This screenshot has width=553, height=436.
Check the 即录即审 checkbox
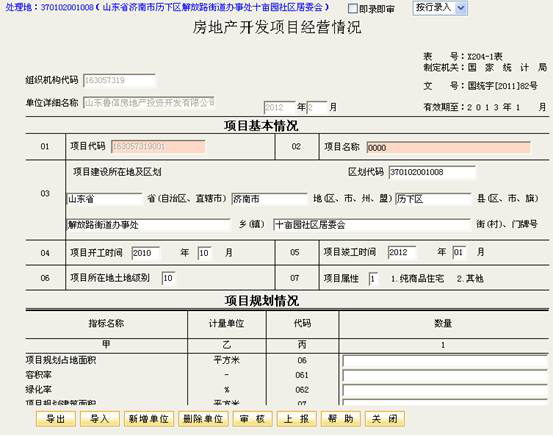coord(353,8)
